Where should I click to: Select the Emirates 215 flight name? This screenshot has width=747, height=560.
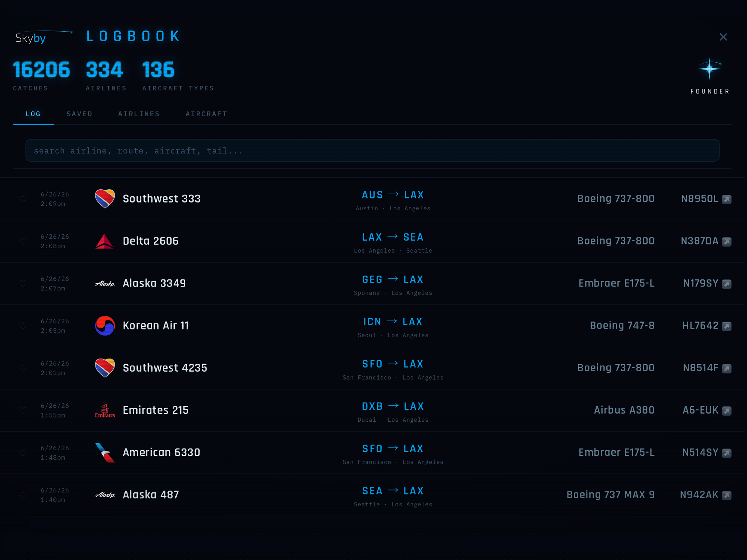155,410
